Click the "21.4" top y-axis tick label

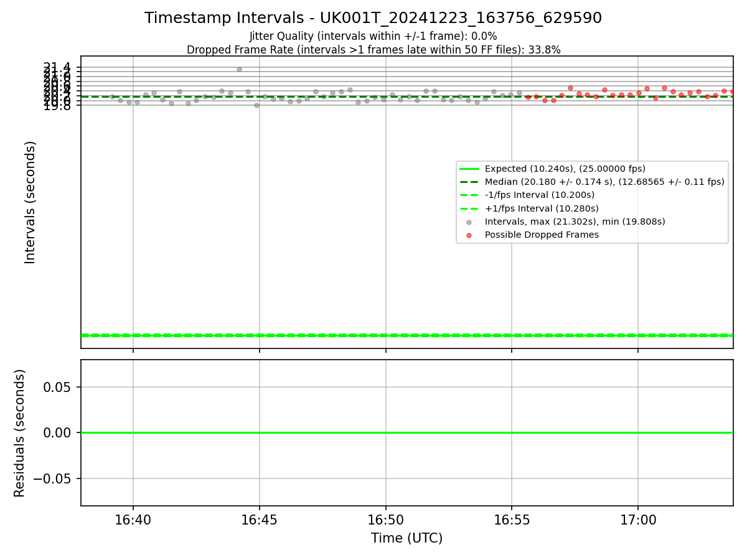point(57,67)
